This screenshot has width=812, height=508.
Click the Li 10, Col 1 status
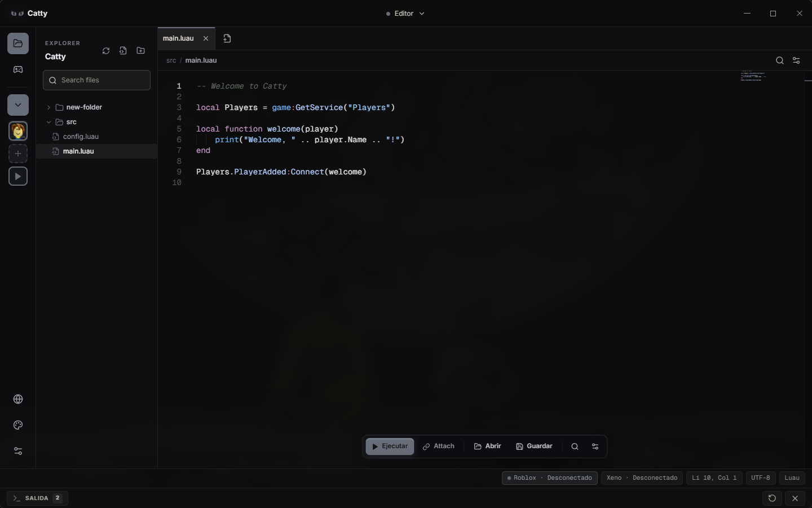(x=714, y=478)
